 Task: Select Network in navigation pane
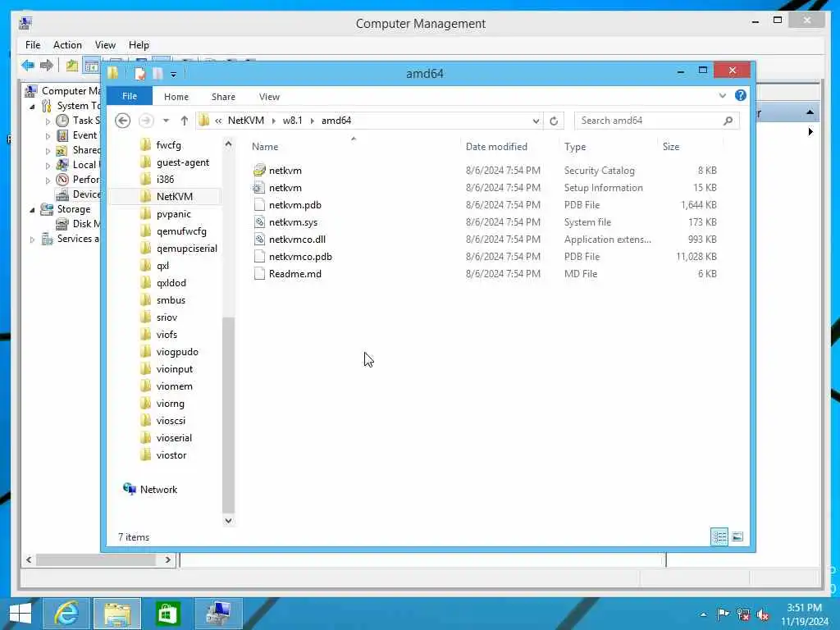pos(158,490)
